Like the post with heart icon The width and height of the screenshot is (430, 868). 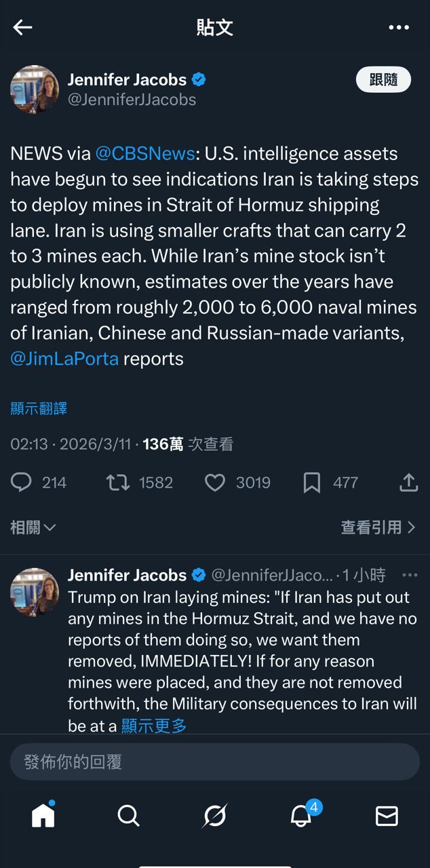click(x=215, y=482)
